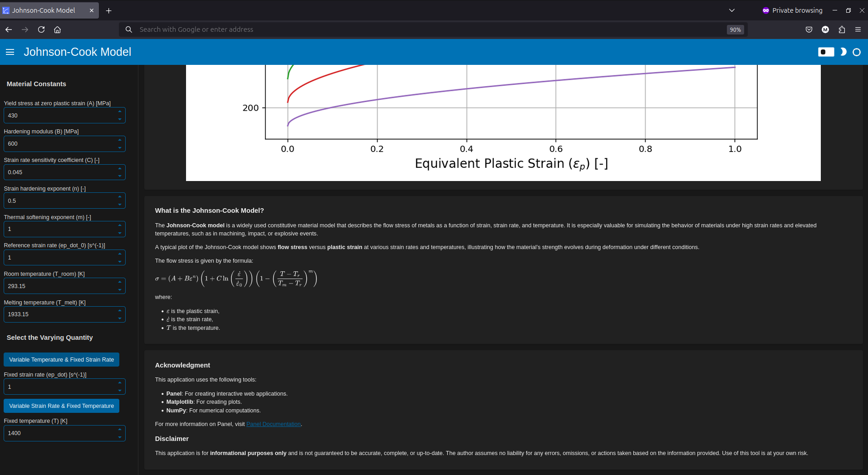Reload the page in the browser
Screen dimensions: 868x475
click(41, 29)
